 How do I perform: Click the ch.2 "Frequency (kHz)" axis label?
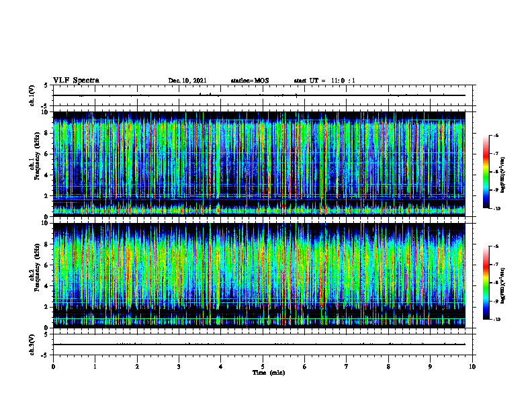click(x=38, y=267)
